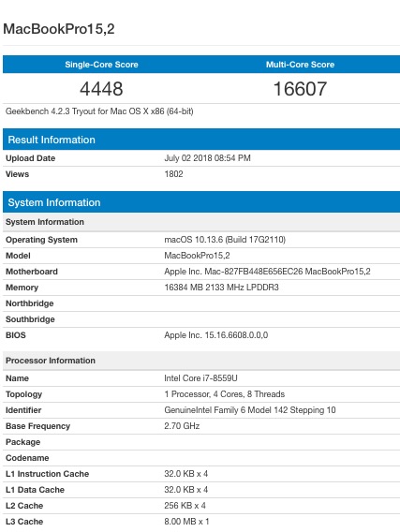Select the Upload Date value July 02 2018
The height and width of the screenshot is (532, 400).
[207, 158]
